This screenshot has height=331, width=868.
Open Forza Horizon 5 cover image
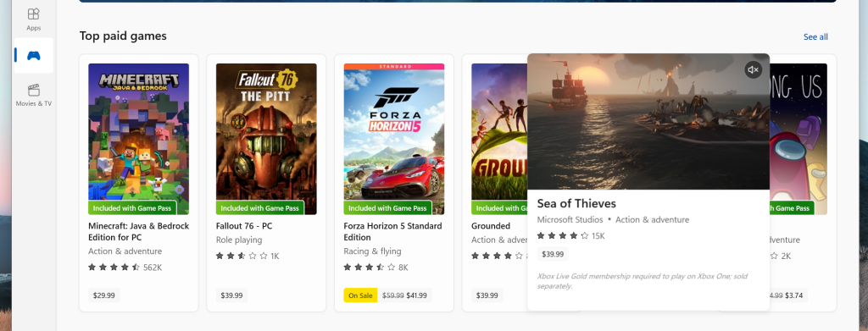click(x=393, y=139)
